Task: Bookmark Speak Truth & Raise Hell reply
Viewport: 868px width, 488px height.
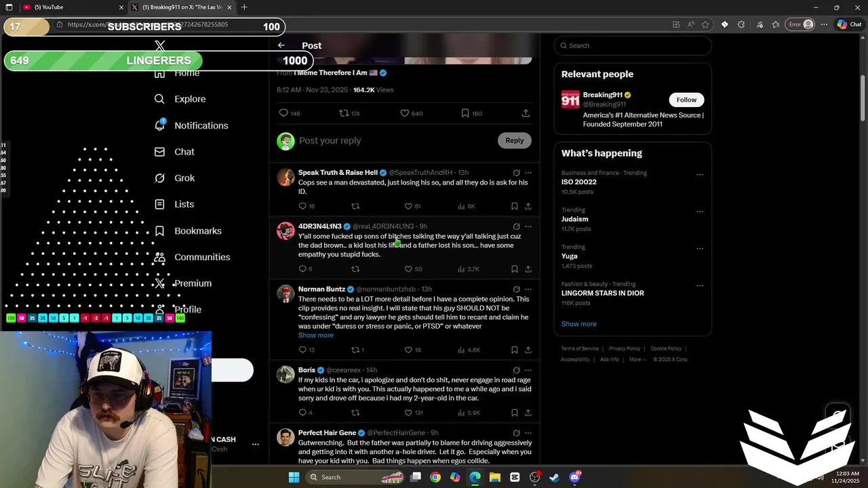Action: pyautogui.click(x=515, y=206)
